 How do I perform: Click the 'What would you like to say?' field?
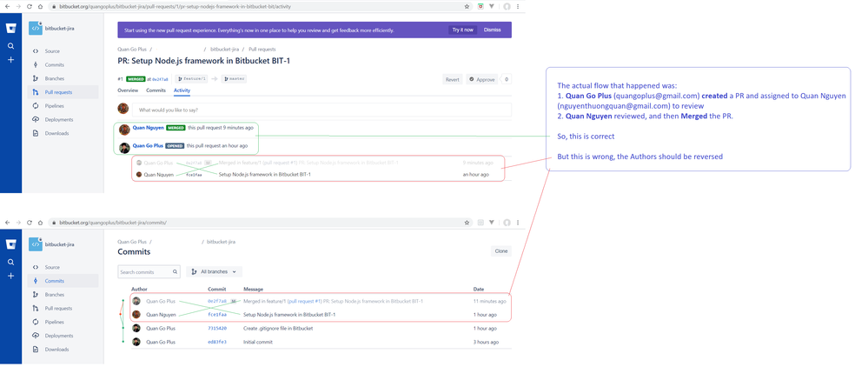(321, 110)
